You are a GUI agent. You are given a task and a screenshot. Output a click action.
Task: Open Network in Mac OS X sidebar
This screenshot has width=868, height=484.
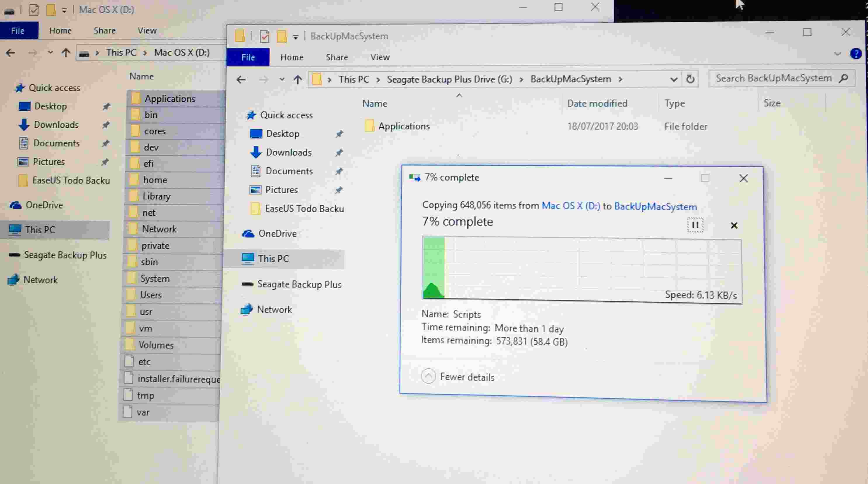(x=40, y=280)
